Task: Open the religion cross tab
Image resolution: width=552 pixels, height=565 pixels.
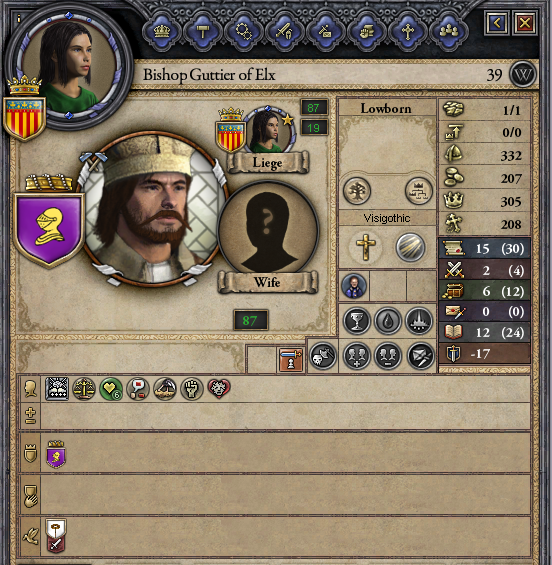Action: pyautogui.click(x=407, y=31)
